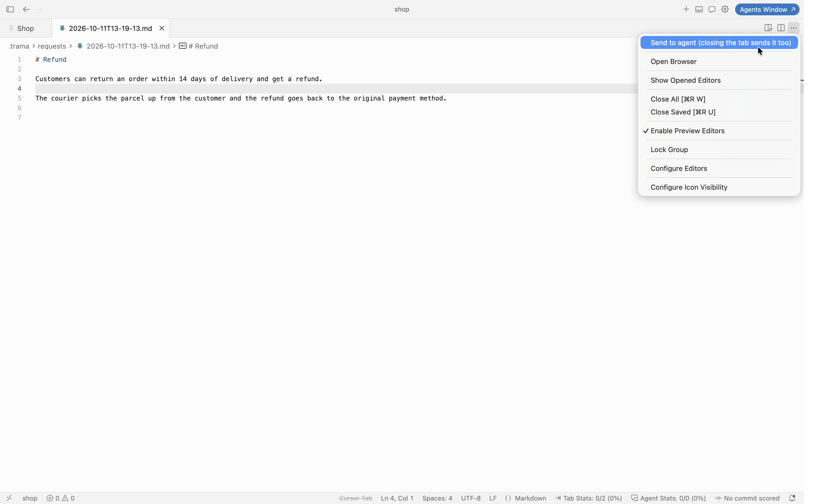The width and height of the screenshot is (813, 504).
Task: Open Agent Stats status item
Action: tap(668, 498)
